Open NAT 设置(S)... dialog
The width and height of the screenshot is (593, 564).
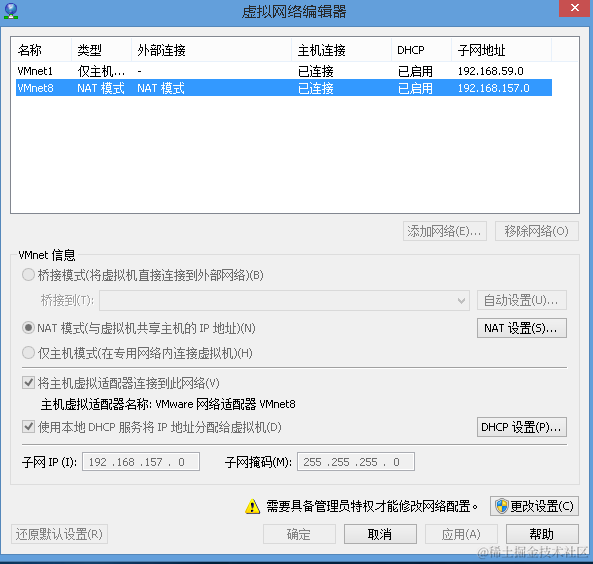point(522,328)
